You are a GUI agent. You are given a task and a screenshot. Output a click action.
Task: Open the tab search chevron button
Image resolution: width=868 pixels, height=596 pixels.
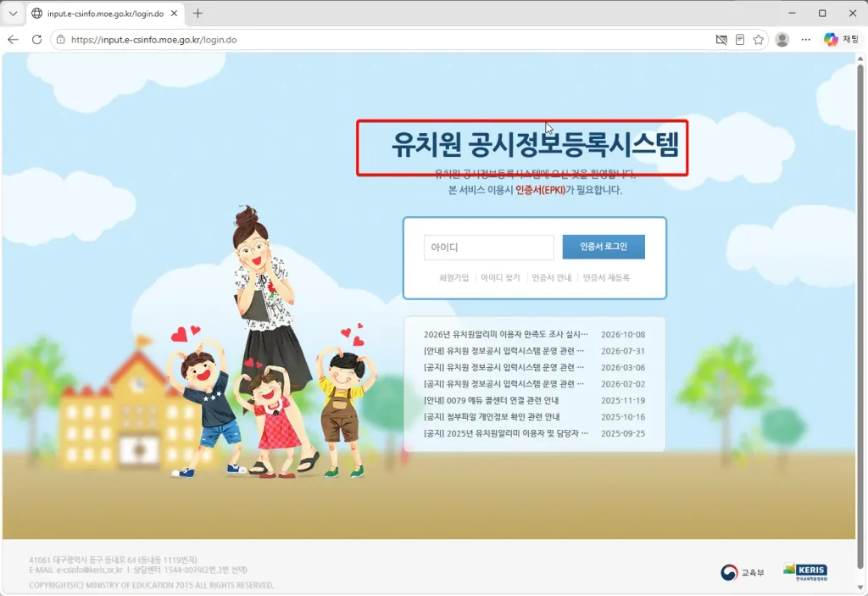point(13,14)
